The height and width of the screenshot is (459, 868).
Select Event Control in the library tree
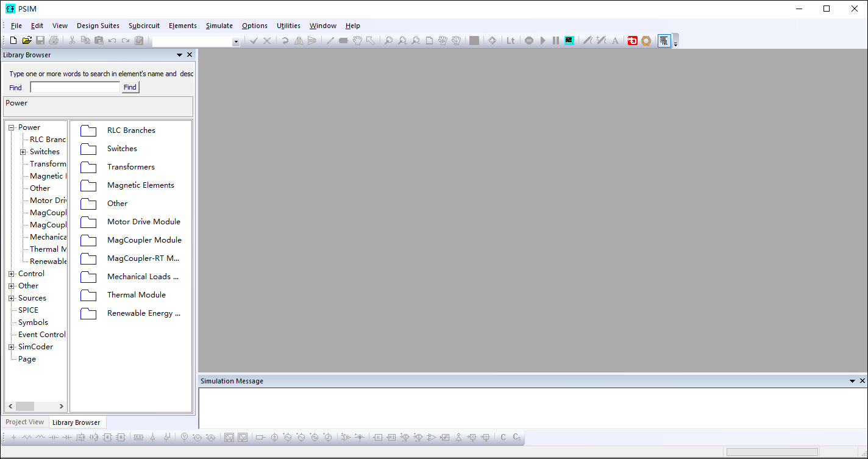pyautogui.click(x=42, y=335)
